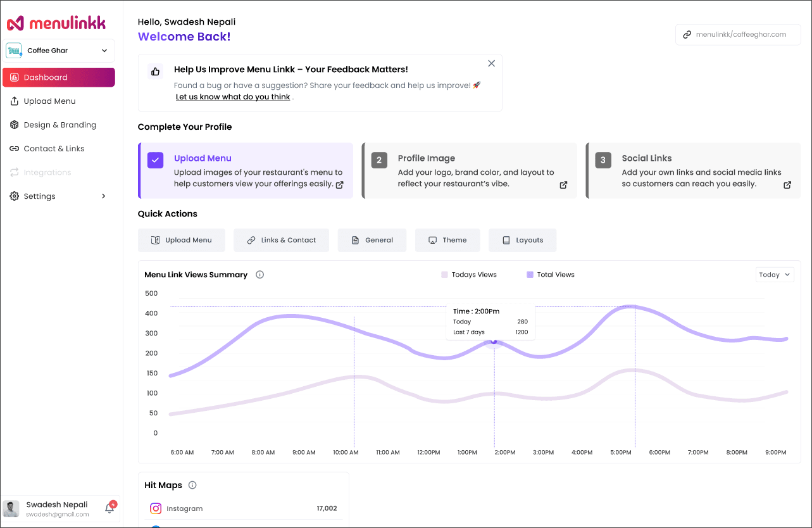Go to Design & Branding in sidebar
812x528 pixels.
(x=59, y=125)
